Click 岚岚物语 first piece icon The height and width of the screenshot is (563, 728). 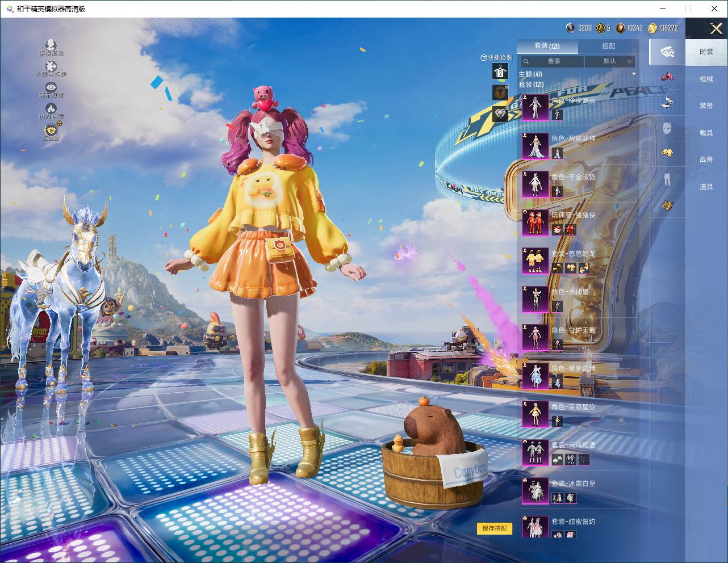point(557,460)
